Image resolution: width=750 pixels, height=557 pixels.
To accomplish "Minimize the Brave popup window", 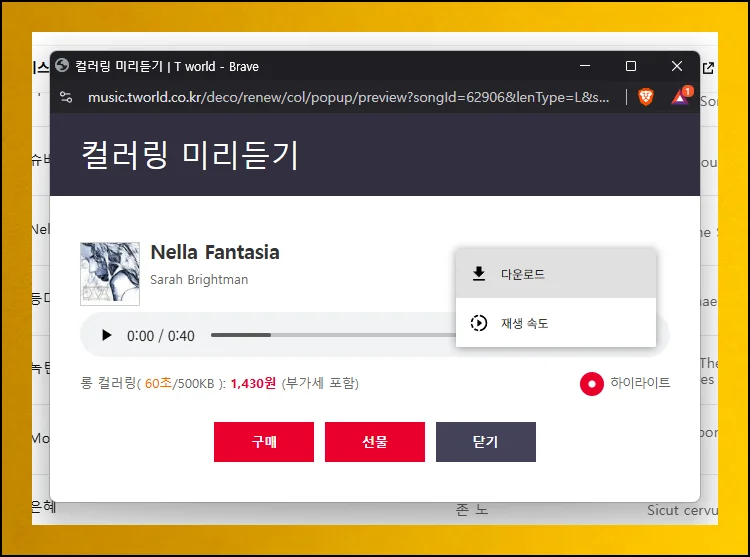I will tap(585, 66).
